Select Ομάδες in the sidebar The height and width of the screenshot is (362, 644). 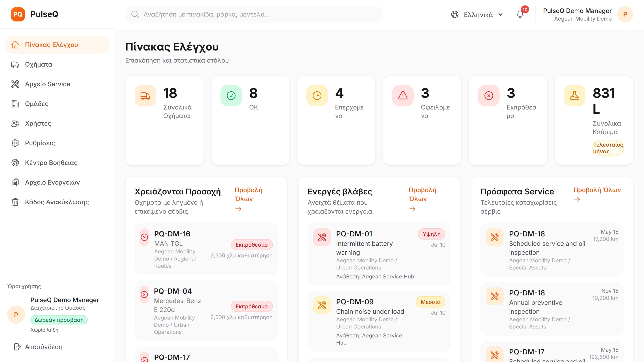tap(57, 104)
